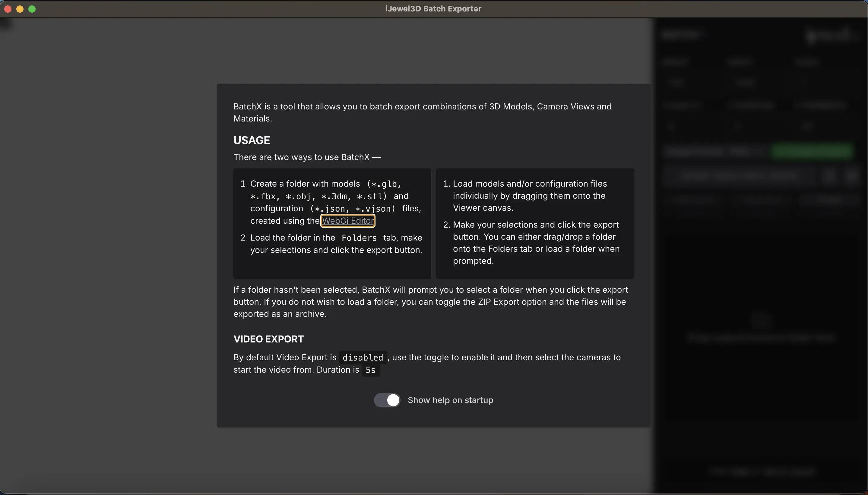Image resolution: width=868 pixels, height=495 pixels.
Task: Click the 'iJewel3D Batch Exporter' window title
Action: tap(433, 9)
